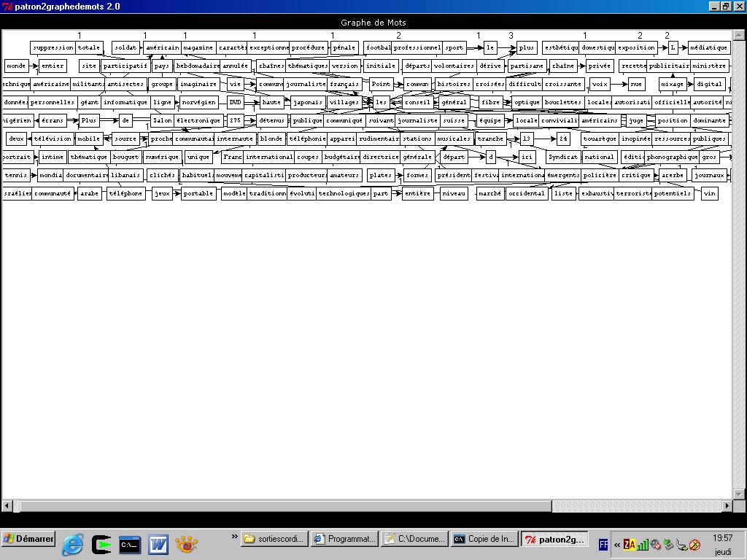Launch the command prompt quick launch icon
This screenshot has height=560, width=747.
click(x=130, y=544)
